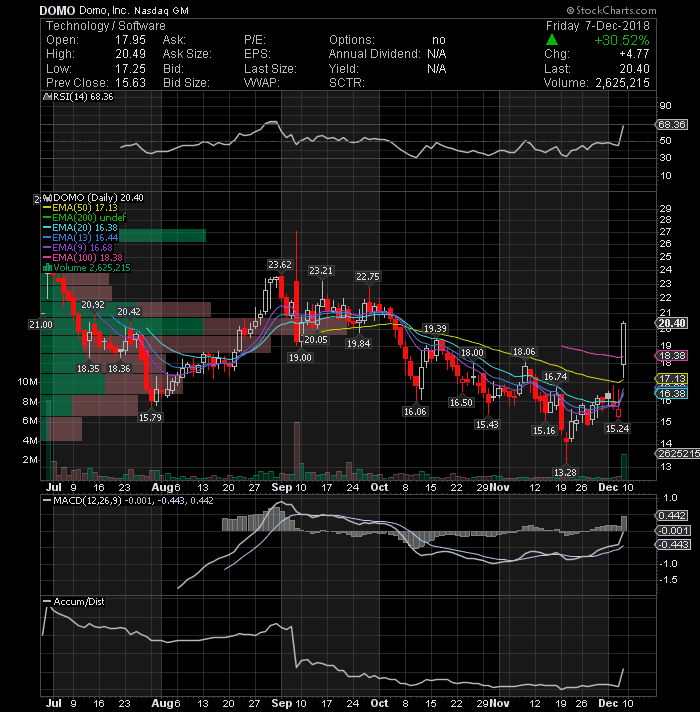Click the 23.21 price annotation
The height and width of the screenshot is (712, 700).
pos(320,271)
